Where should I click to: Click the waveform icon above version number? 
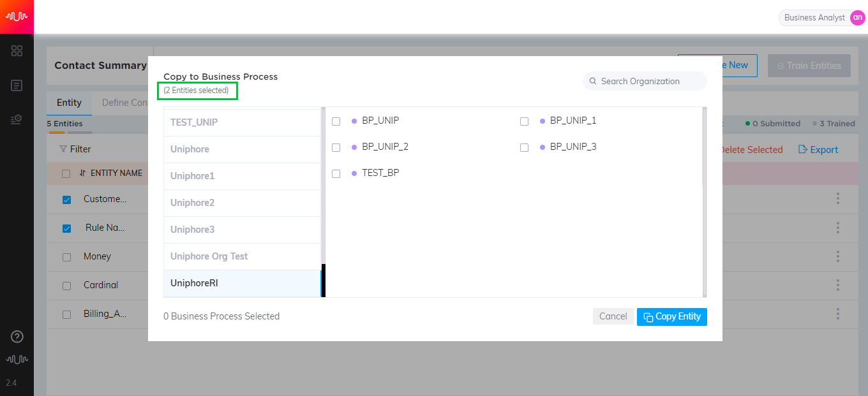[17, 360]
